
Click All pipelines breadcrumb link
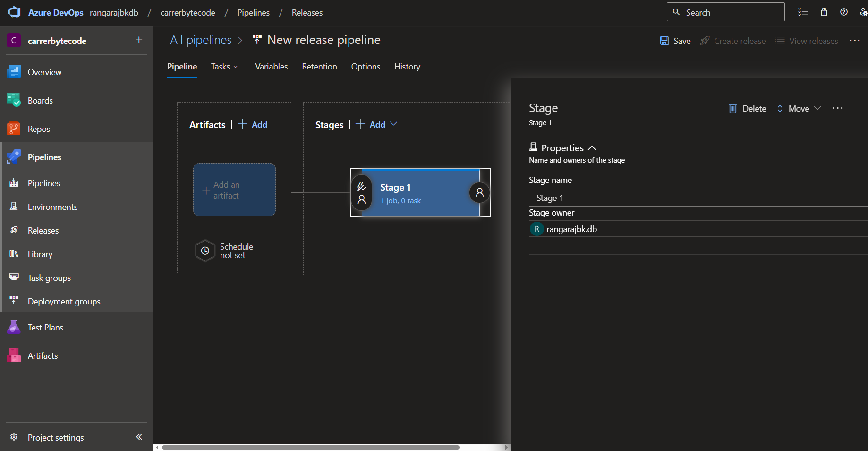[x=201, y=40]
